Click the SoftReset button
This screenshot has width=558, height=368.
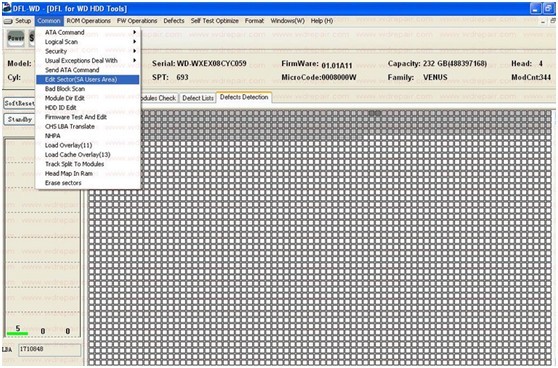point(19,103)
